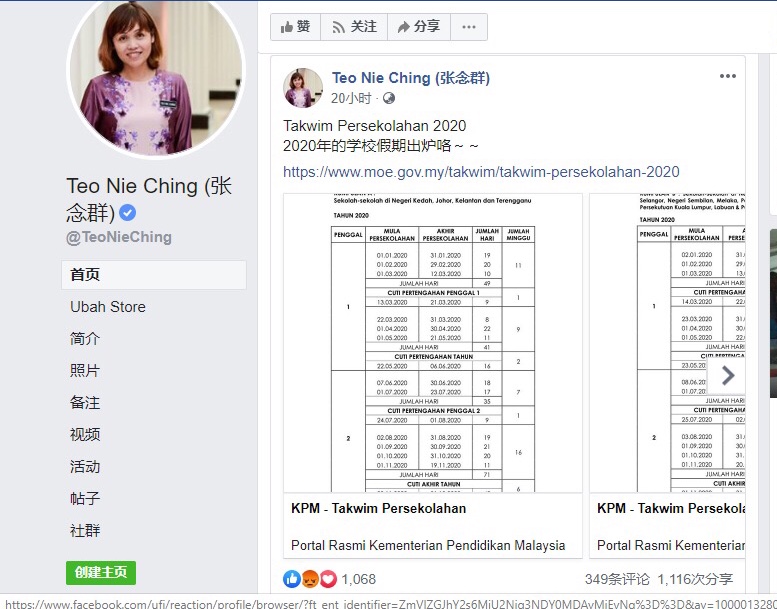Open the 简介 About sidebar tab
The image size is (777, 609).
pos(85,339)
